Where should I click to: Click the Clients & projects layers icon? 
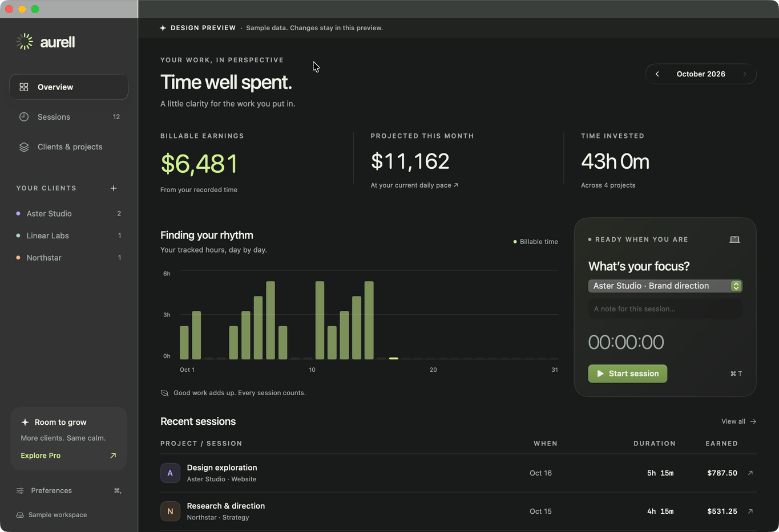(x=24, y=147)
